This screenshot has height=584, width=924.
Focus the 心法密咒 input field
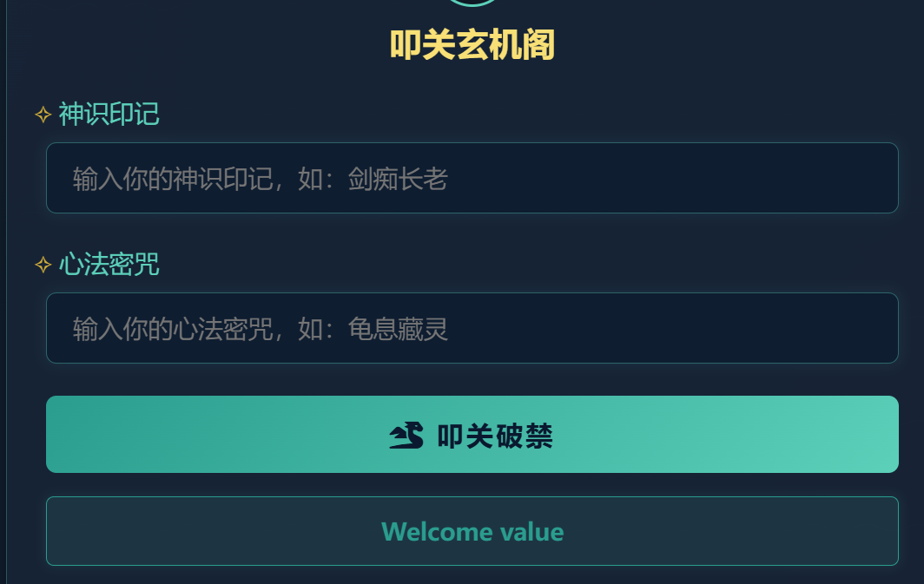(x=472, y=328)
